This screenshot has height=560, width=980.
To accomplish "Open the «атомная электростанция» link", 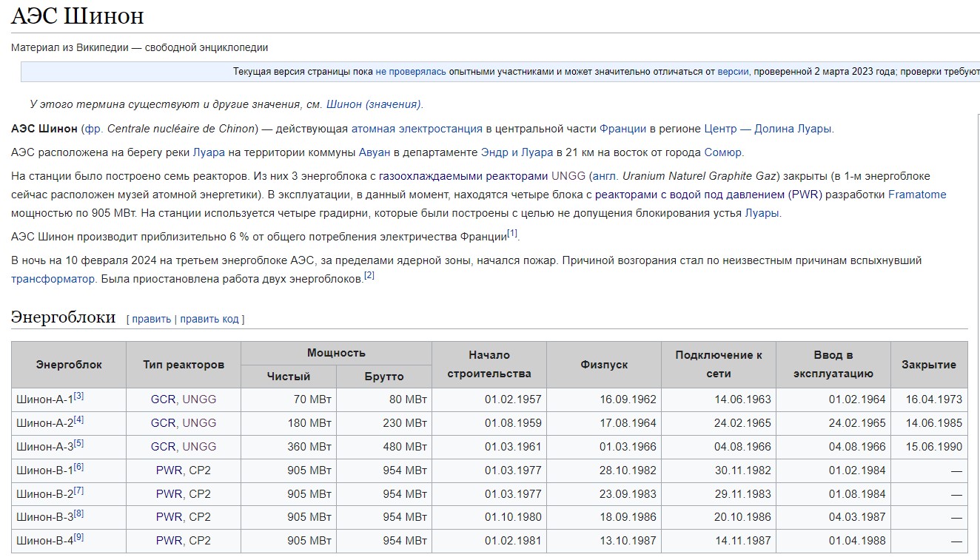I will [417, 129].
